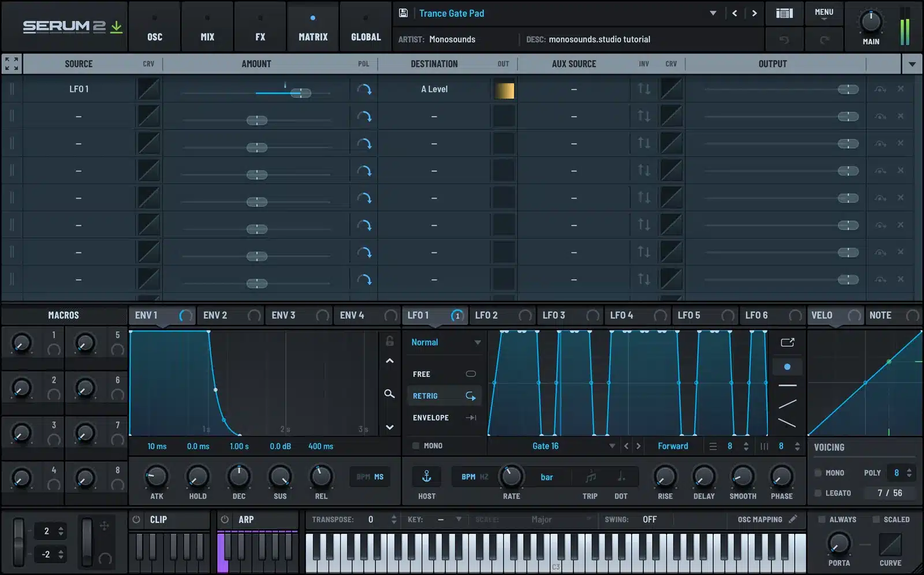Click the save preset floppy disk icon
Viewport: 924px width, 575px height.
coord(403,13)
